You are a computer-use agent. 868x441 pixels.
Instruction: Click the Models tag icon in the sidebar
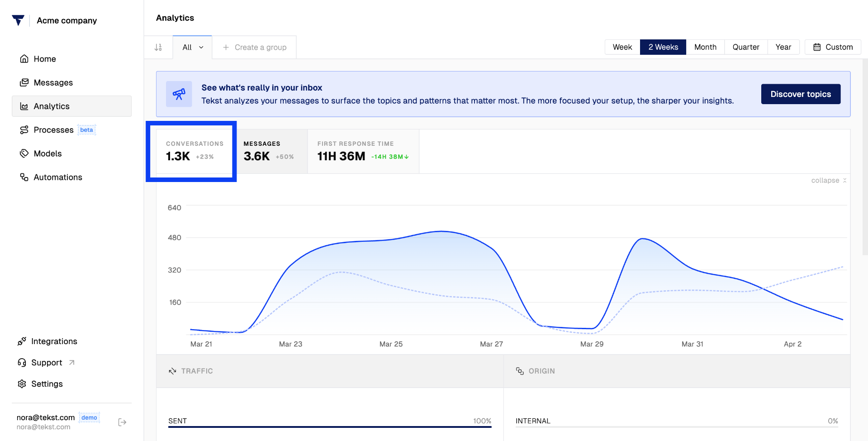[x=24, y=153]
